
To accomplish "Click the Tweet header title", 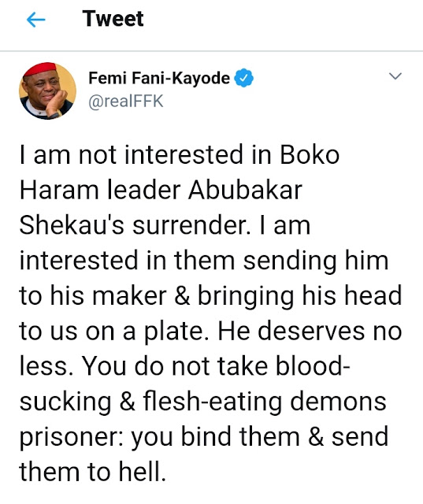I will pos(113,19).
